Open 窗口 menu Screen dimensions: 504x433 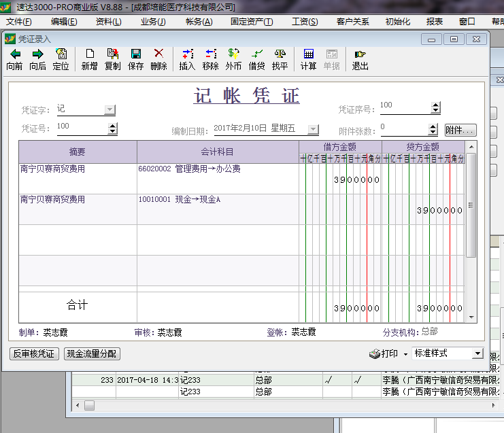click(x=467, y=22)
